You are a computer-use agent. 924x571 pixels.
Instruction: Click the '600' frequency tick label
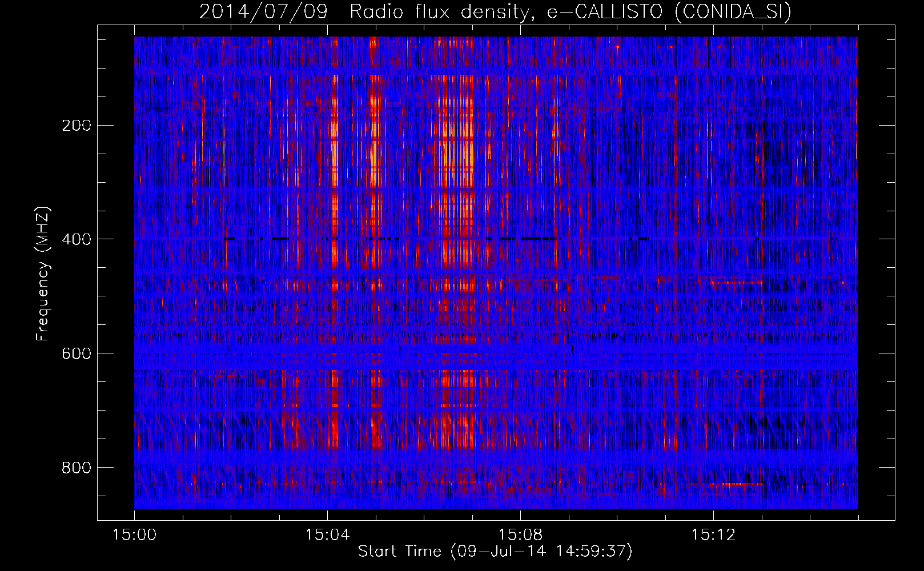(76, 354)
